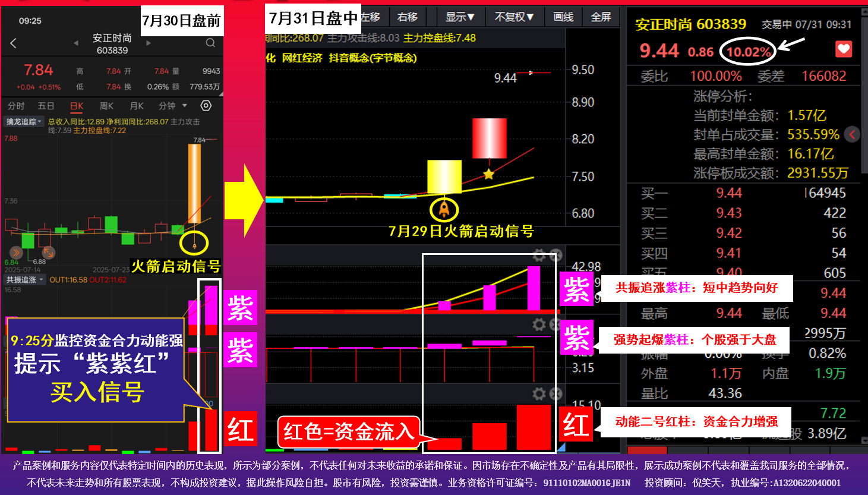The height and width of the screenshot is (495, 868).
Task: Click the yellow star marker on the chart
Action: [488, 174]
